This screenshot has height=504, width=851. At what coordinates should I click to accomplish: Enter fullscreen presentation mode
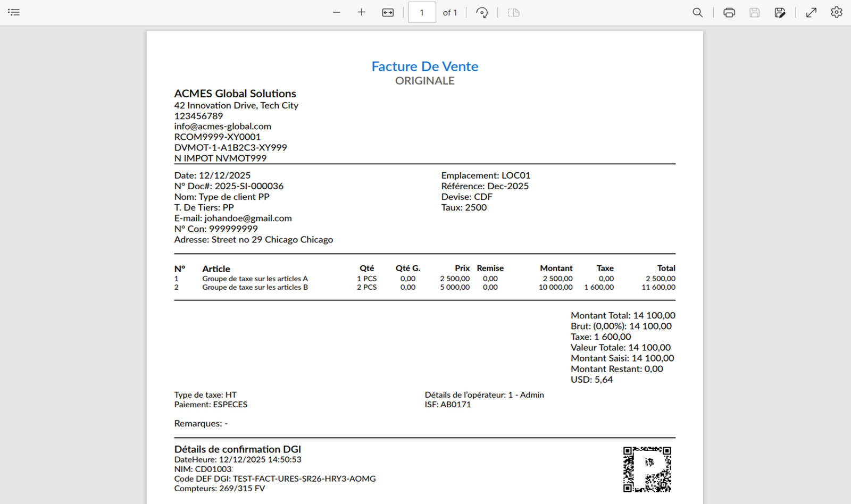tap(811, 12)
